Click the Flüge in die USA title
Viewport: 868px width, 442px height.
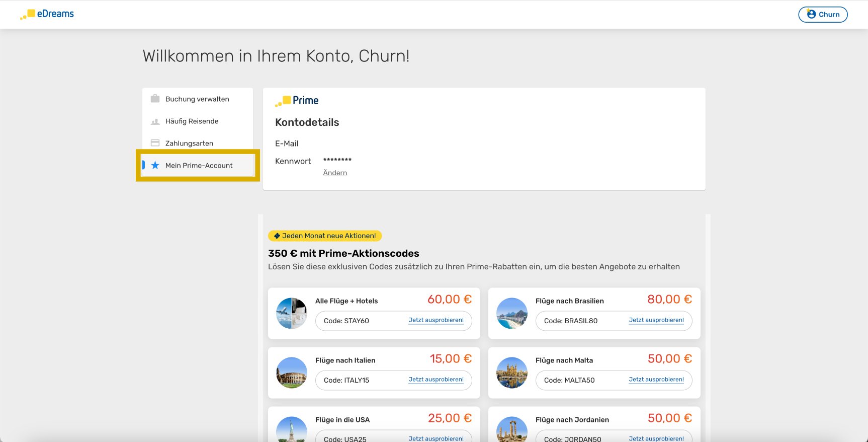pos(342,420)
